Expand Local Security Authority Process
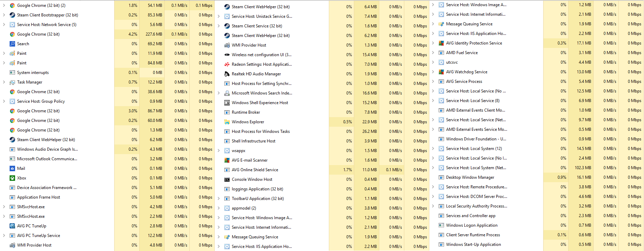The height and width of the screenshot is (251, 644). (x=433, y=206)
